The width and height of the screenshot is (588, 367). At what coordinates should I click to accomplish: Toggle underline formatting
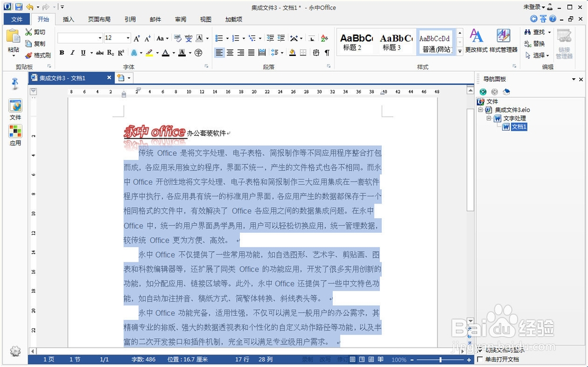[83, 53]
